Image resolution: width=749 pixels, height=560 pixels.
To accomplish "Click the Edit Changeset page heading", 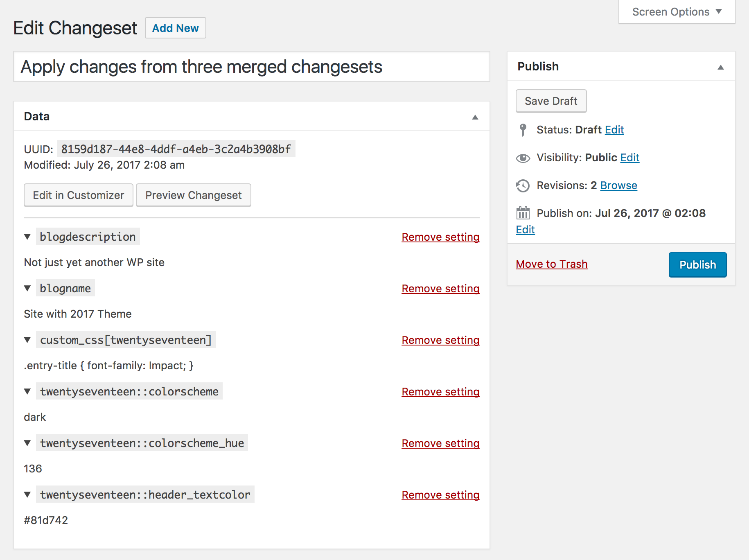I will pos(75,28).
